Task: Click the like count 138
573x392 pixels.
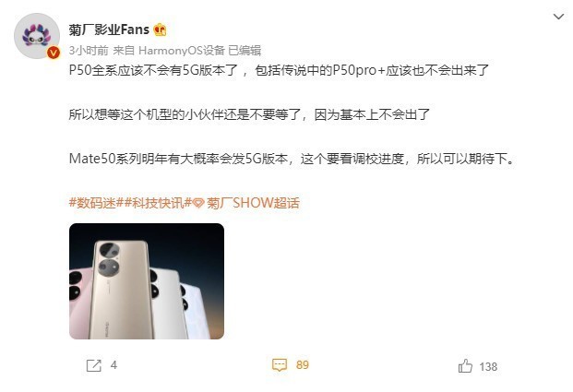Action: pyautogui.click(x=488, y=367)
